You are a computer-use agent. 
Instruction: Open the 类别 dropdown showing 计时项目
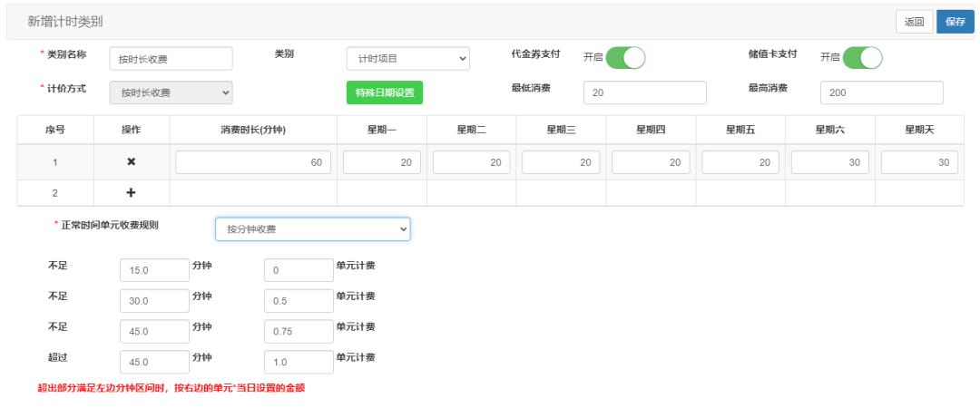pyautogui.click(x=408, y=59)
